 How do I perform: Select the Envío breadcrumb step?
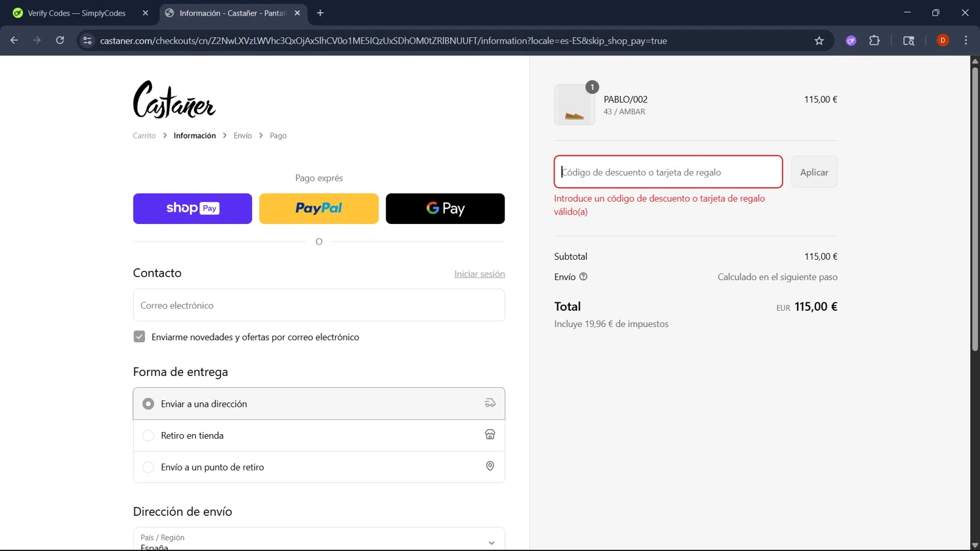click(242, 136)
